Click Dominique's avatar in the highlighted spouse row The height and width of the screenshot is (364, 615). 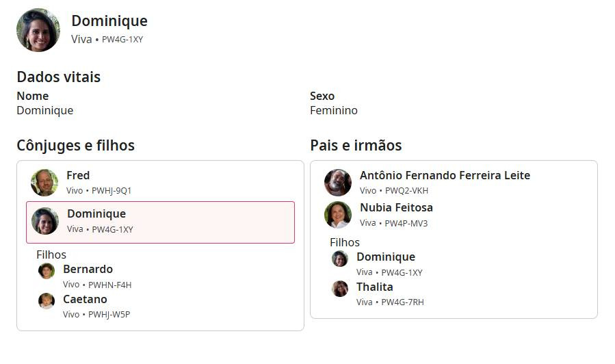[45, 222]
